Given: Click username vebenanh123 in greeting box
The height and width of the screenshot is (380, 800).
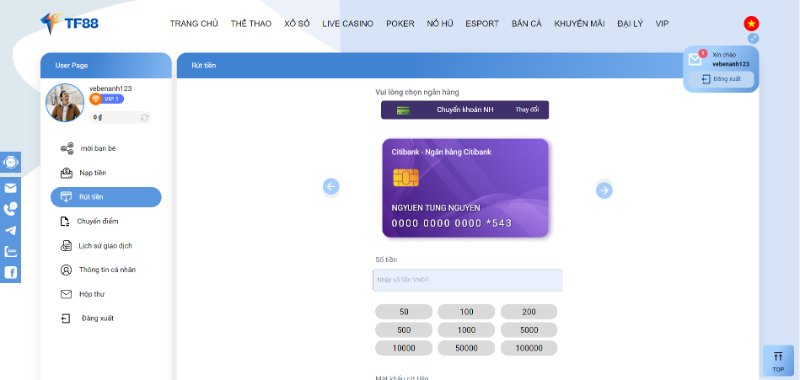Looking at the screenshot, I should coord(731,64).
